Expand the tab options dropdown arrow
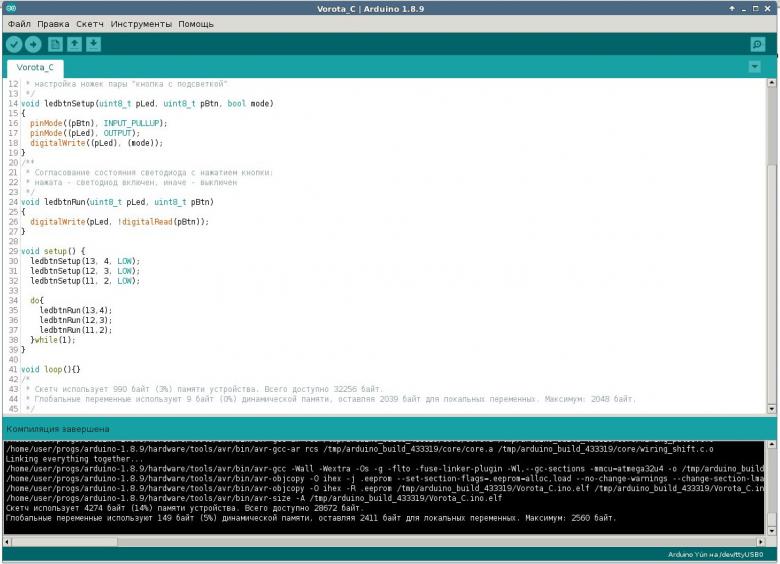Image resolution: width=780 pixels, height=564 pixels. tap(755, 67)
